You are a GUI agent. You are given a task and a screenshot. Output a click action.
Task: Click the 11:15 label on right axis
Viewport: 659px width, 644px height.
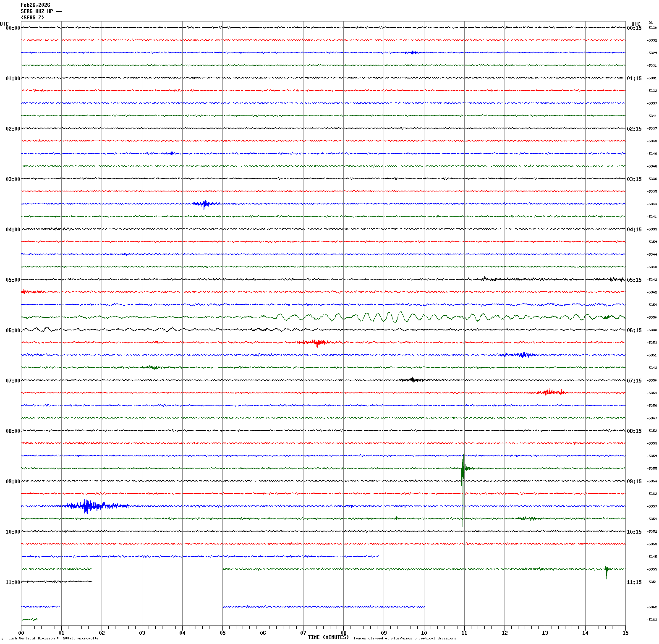pyautogui.click(x=634, y=582)
